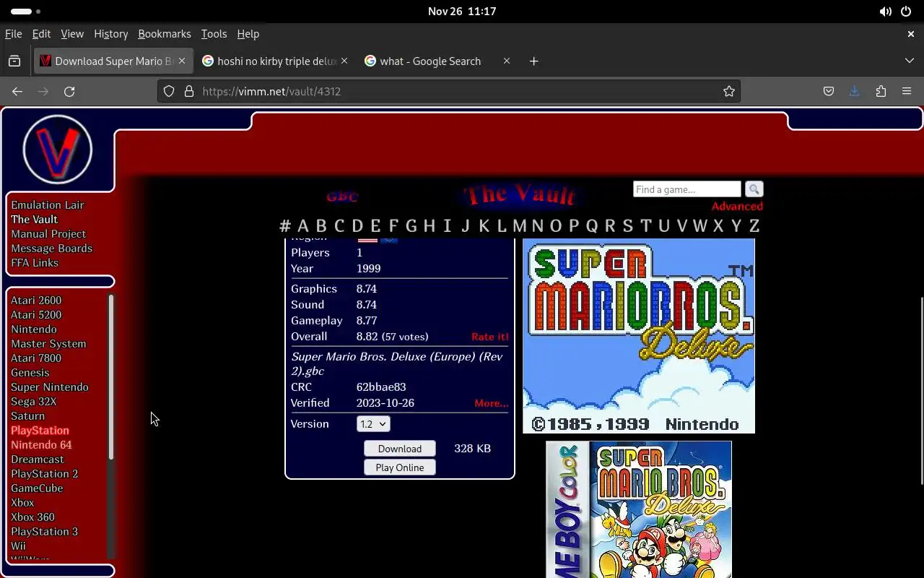Click the Download button
Screen dimensions: 924x578
click(400, 449)
